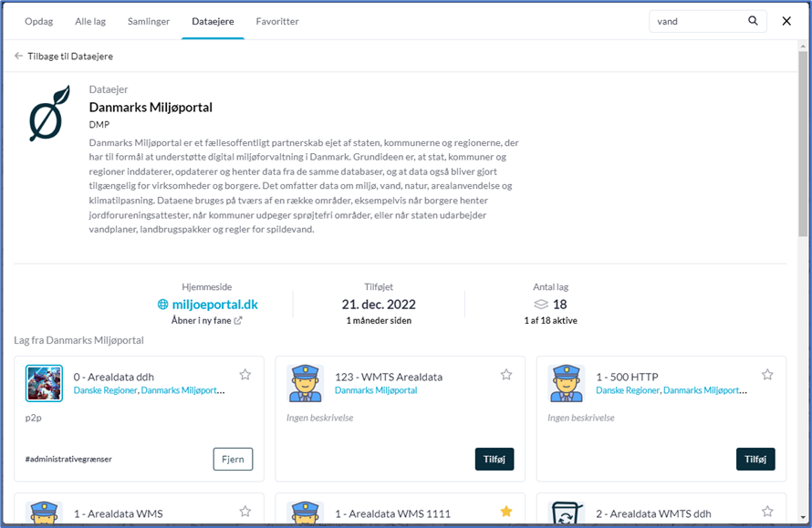Open the 0 - Arealdata ddh thumbnail image

(x=44, y=383)
